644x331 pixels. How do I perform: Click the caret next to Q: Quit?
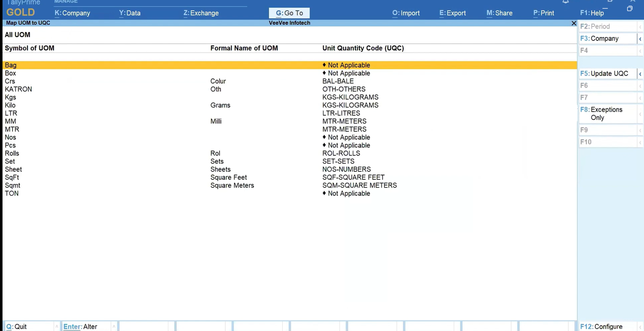coord(57,326)
